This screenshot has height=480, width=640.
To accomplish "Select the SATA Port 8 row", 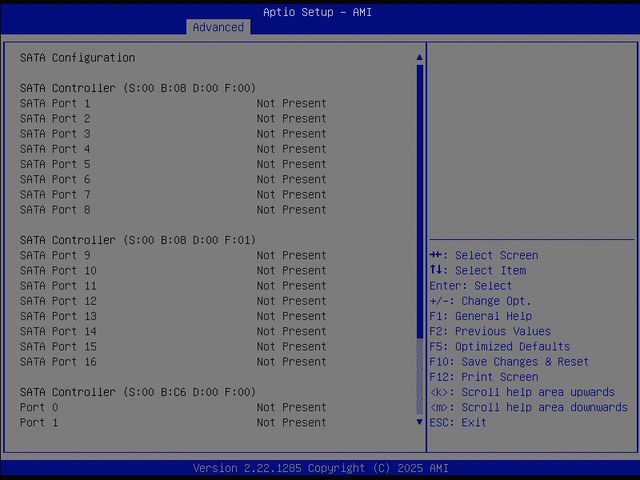I will 173,210.
